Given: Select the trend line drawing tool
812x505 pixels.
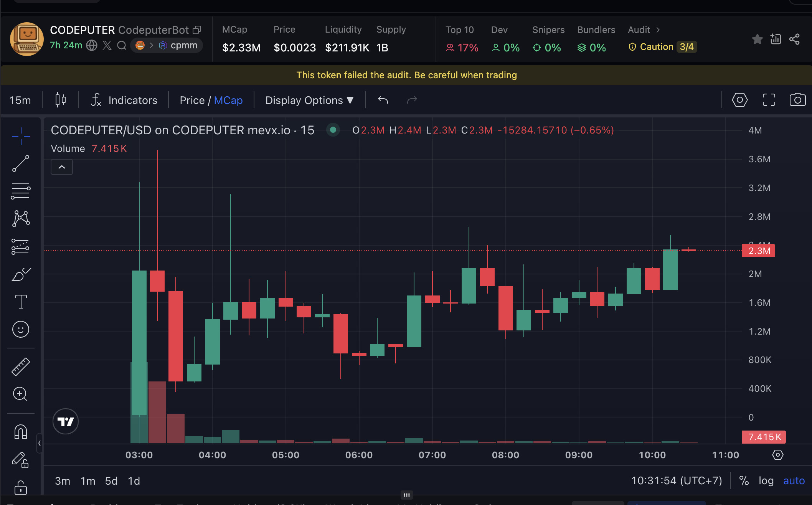Looking at the screenshot, I should 21,163.
